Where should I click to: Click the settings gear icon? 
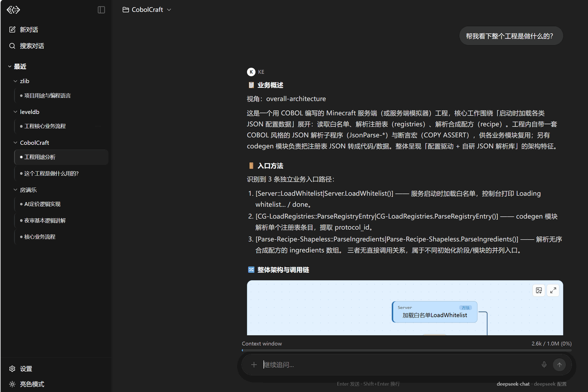pyautogui.click(x=12, y=369)
